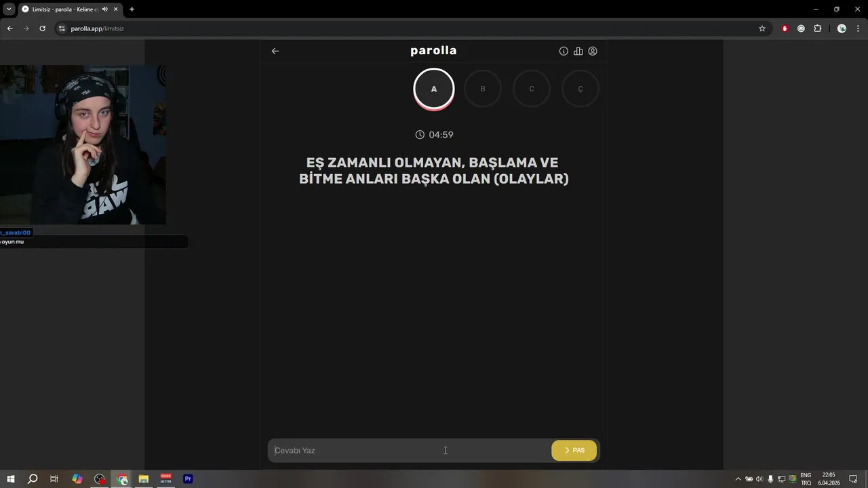Bookmark this page with the star

tap(762, 28)
